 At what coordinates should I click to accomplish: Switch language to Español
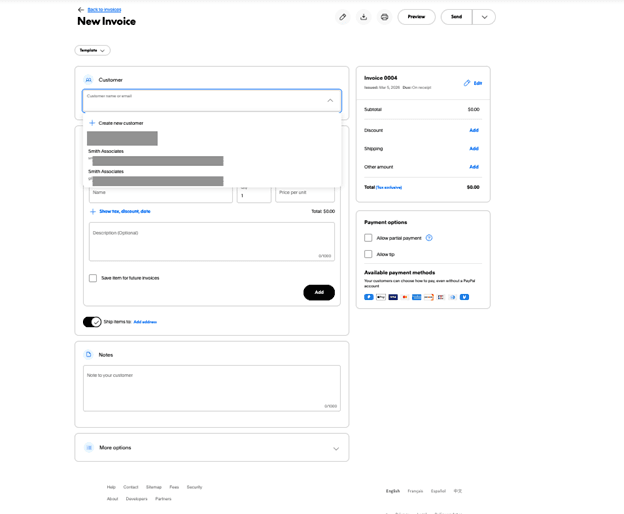point(438,491)
